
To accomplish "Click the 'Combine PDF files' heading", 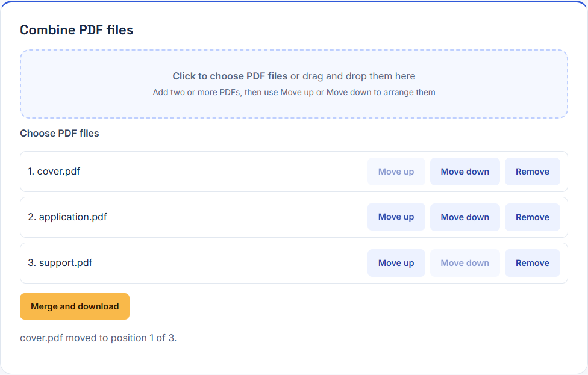I will (77, 30).
